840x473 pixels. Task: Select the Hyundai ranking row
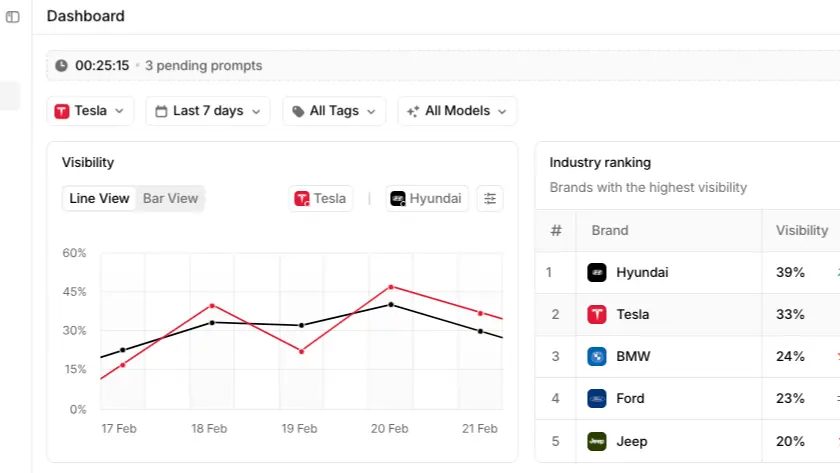pyautogui.click(x=687, y=272)
